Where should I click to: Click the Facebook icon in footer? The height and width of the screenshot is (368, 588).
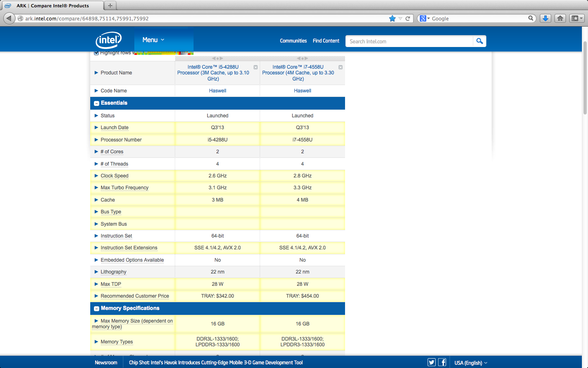click(x=442, y=362)
